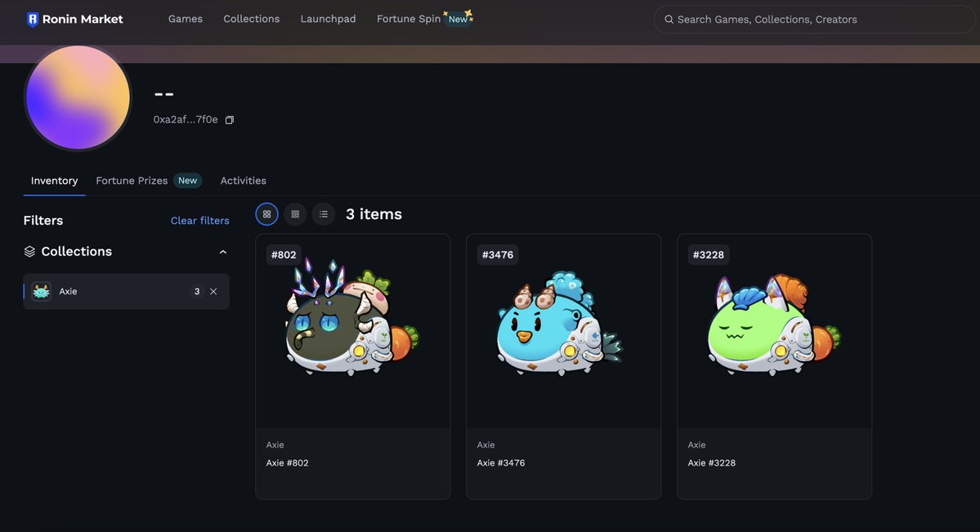Click wallet address 0xa2af...7f0e text
This screenshot has height=532, width=980.
click(x=186, y=119)
